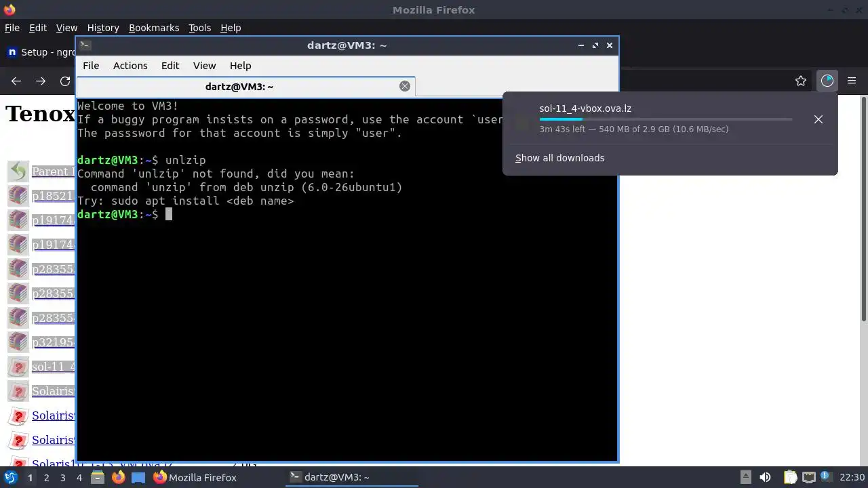Reload the current Firefox page
Screen dimensions: 868x488
point(65,81)
